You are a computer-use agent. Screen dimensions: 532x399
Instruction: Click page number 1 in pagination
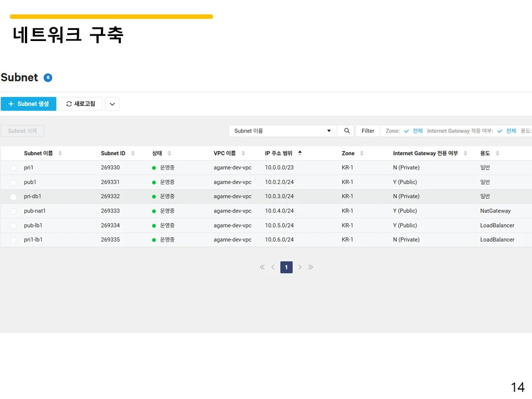pyautogui.click(x=286, y=267)
